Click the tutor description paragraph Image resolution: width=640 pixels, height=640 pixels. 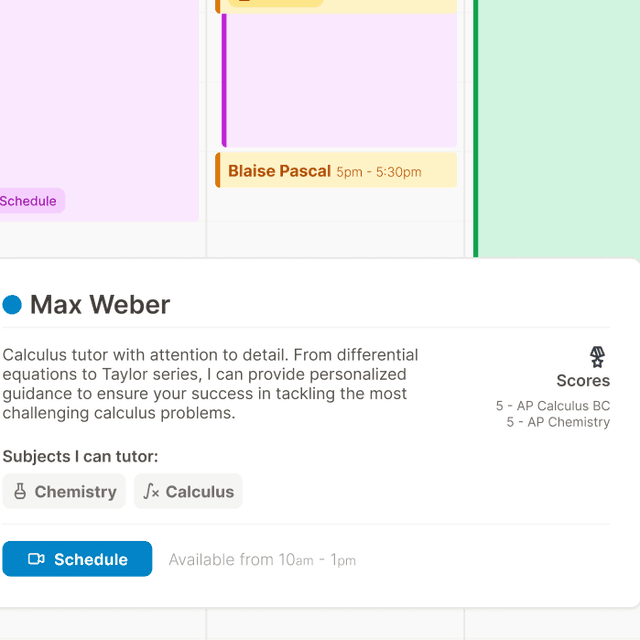point(210,384)
